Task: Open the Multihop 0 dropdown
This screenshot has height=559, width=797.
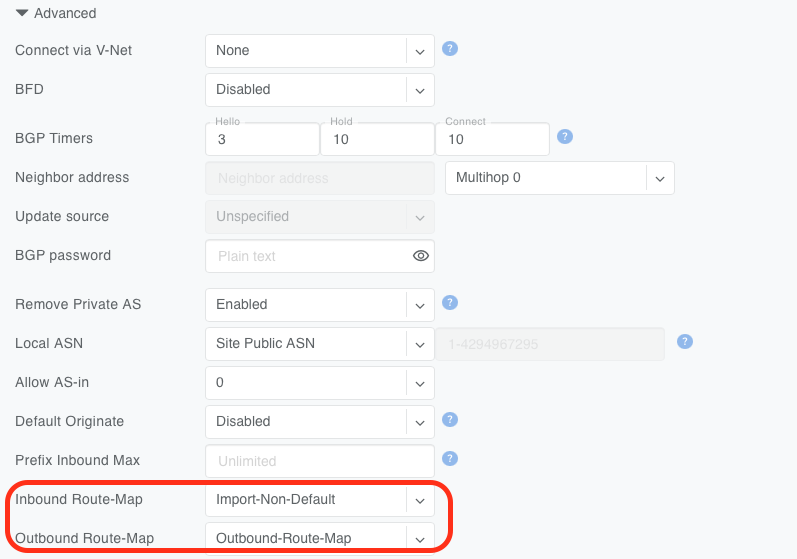Action: coord(559,178)
